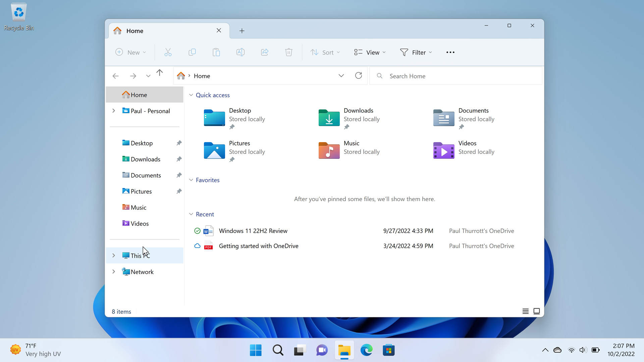The height and width of the screenshot is (362, 644).
Task: Collapse the Quick access section
Action: 191,95
